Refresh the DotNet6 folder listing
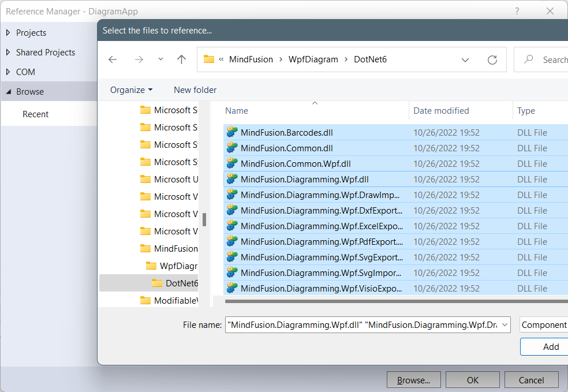The image size is (568, 392). pyautogui.click(x=492, y=60)
